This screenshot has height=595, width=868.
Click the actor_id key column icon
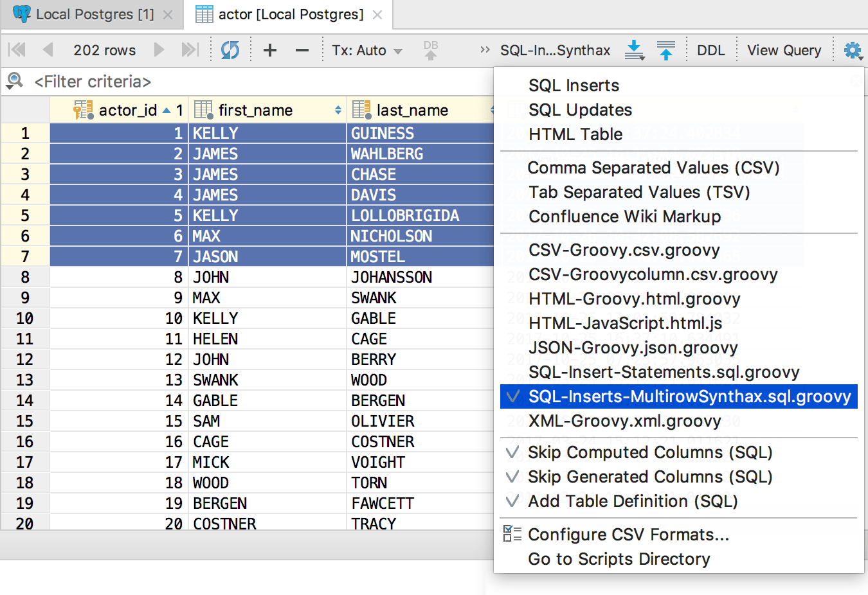click(x=83, y=110)
